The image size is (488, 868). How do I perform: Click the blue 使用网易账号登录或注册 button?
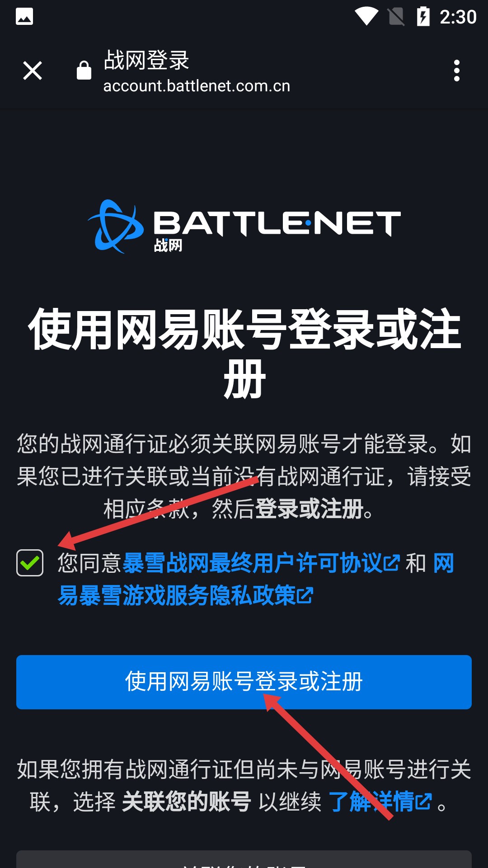[x=244, y=682]
